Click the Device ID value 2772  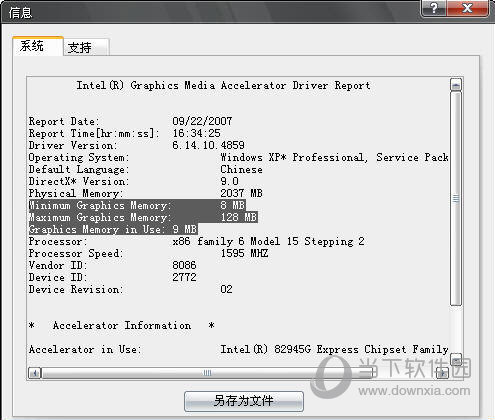point(184,277)
